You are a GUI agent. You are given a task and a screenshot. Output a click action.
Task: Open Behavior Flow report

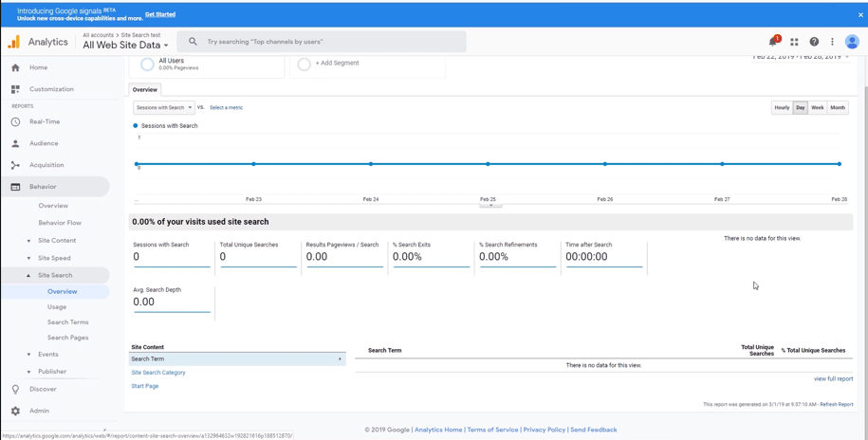pos(60,223)
